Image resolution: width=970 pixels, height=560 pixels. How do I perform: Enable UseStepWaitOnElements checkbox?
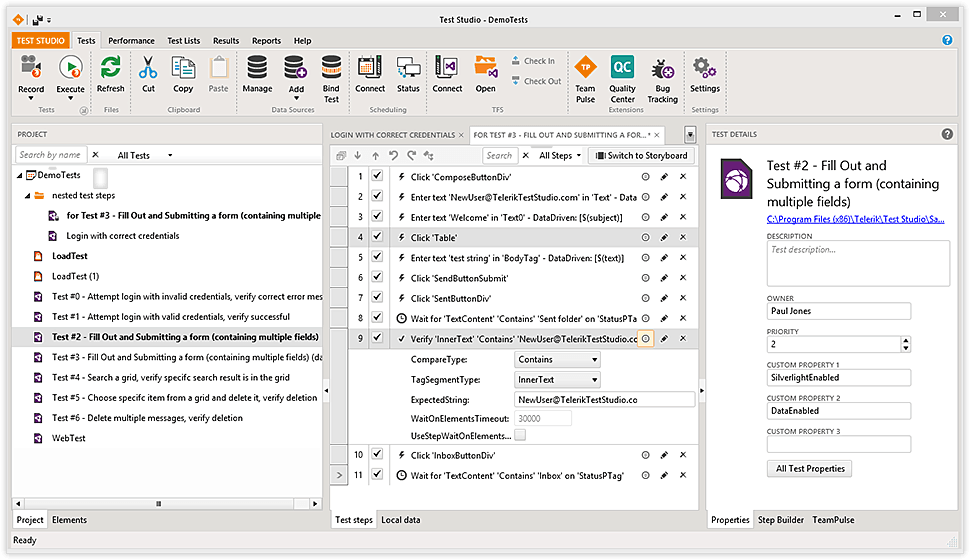tap(520, 436)
